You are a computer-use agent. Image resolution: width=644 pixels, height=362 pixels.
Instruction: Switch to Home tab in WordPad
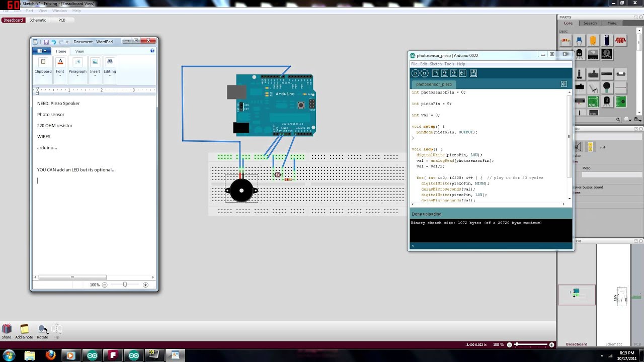[61, 51]
